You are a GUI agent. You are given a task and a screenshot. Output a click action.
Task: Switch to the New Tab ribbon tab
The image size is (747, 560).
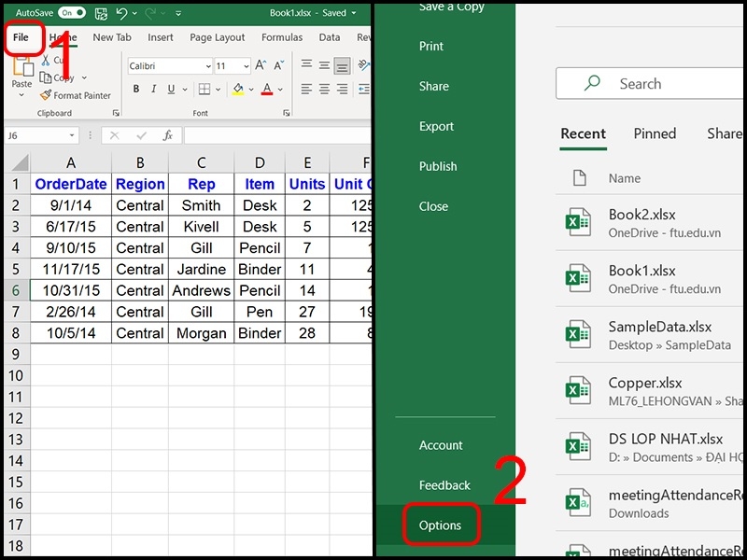112,37
